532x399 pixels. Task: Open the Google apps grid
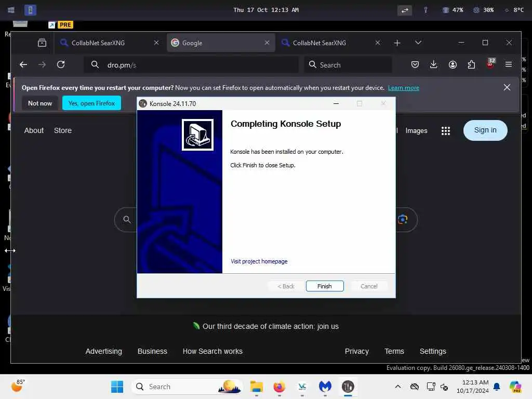pyautogui.click(x=445, y=130)
